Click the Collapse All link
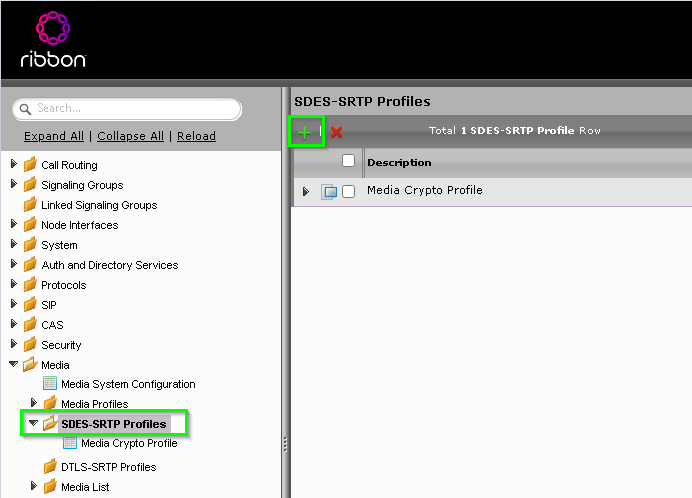Image resolution: width=692 pixels, height=498 pixels. click(130, 136)
